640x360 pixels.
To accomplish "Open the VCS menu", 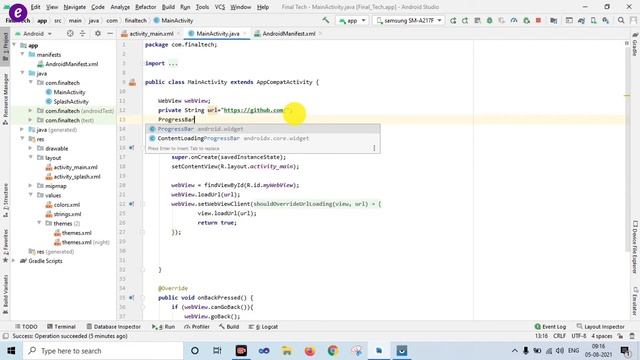I will tap(220, 7).
